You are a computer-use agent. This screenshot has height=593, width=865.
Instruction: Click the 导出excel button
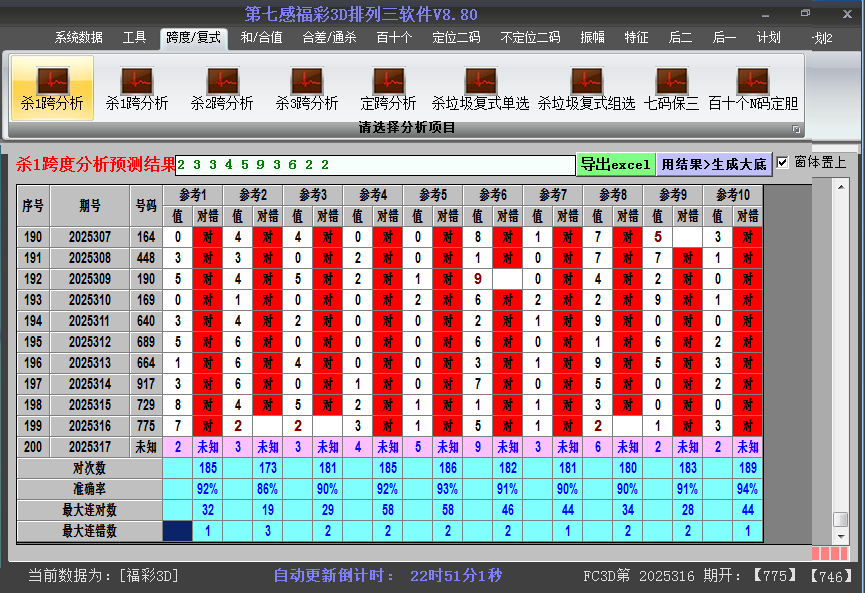pyautogui.click(x=615, y=164)
